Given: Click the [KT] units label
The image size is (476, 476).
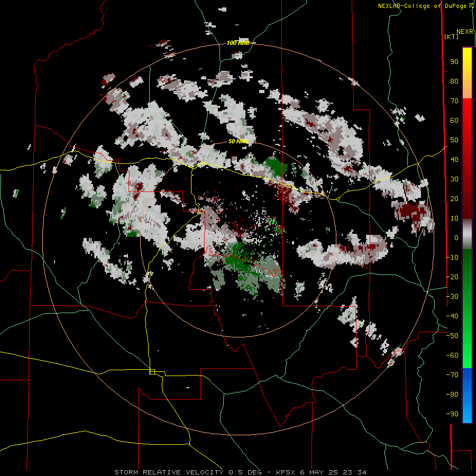Looking at the screenshot, I should 451,36.
